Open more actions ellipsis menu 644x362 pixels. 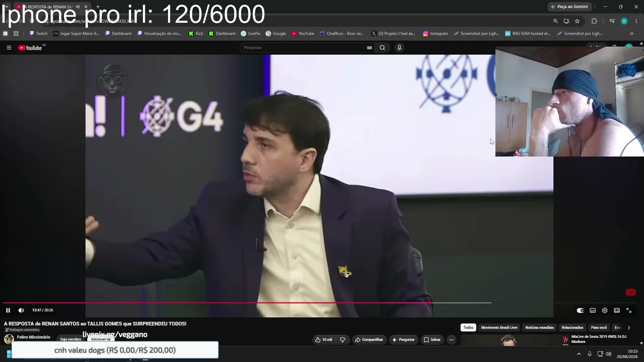[x=451, y=340]
